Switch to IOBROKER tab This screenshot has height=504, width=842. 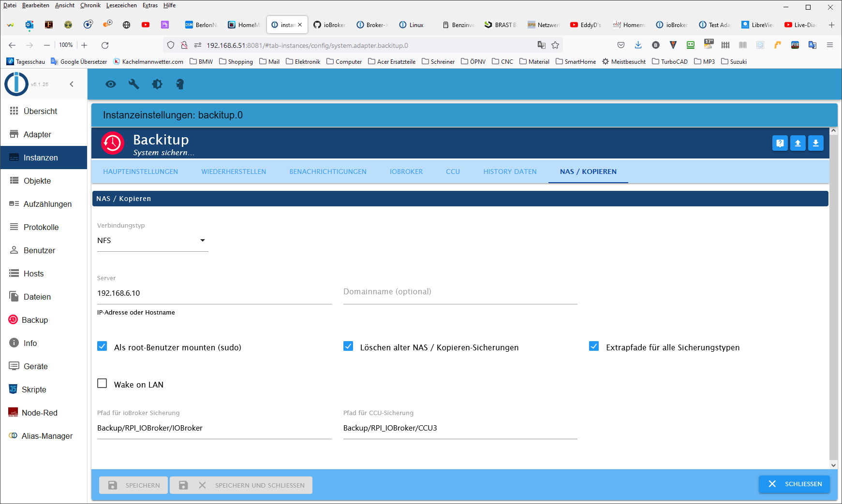[x=406, y=172]
